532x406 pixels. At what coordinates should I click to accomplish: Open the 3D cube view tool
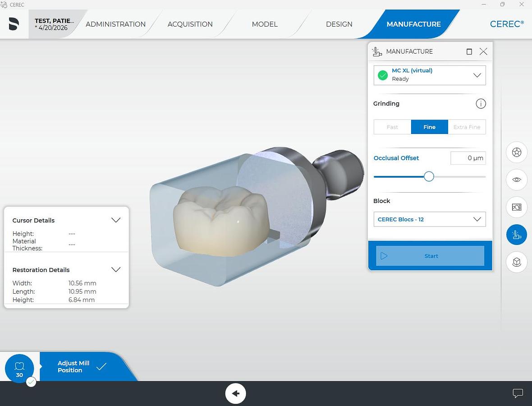click(x=516, y=262)
